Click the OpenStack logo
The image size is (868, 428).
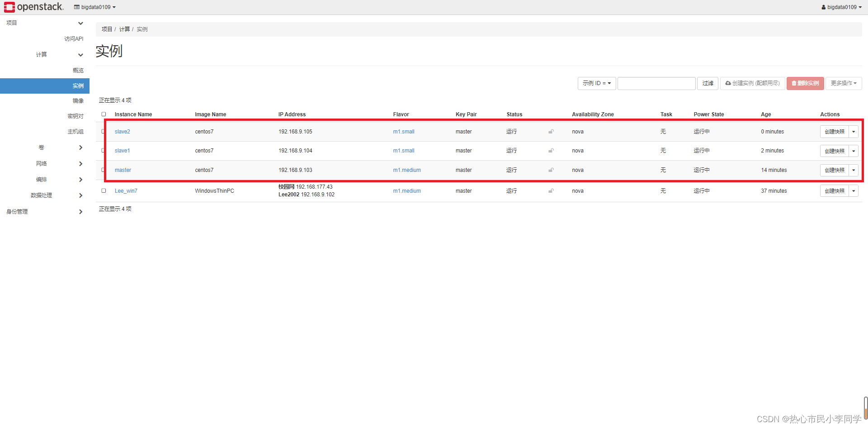34,7
